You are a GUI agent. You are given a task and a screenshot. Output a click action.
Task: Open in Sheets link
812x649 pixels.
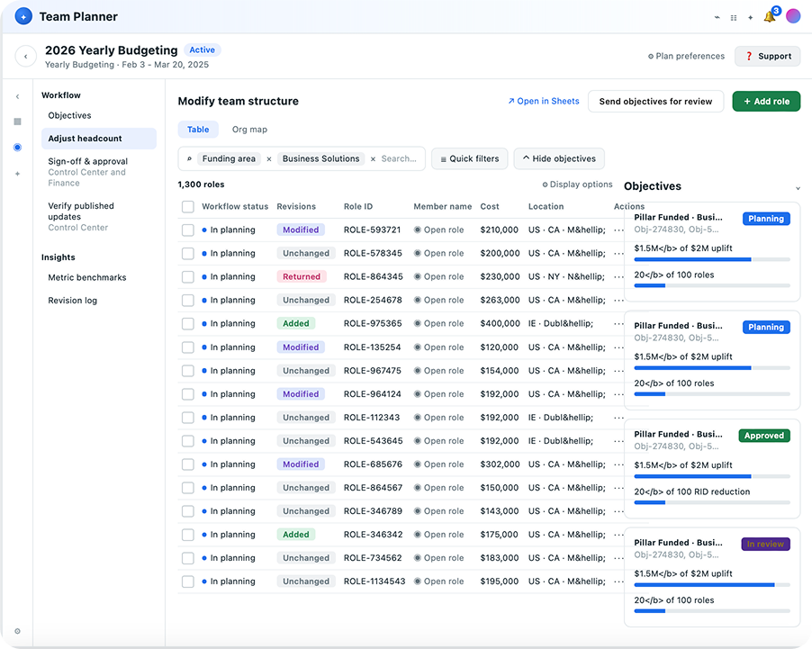pos(543,102)
